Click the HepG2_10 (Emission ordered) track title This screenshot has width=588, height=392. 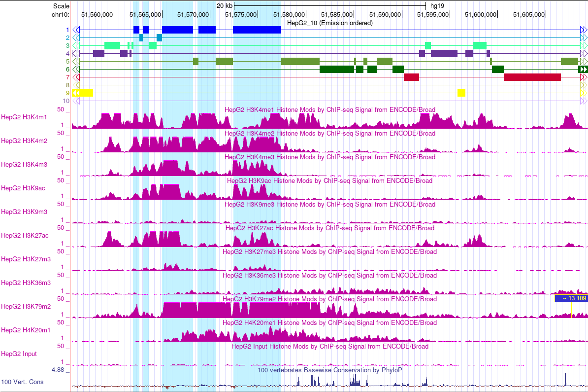(330, 23)
